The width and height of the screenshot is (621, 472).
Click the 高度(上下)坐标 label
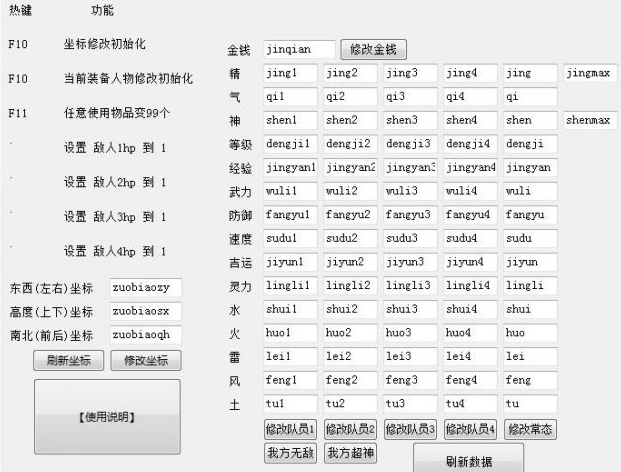pos(51,312)
